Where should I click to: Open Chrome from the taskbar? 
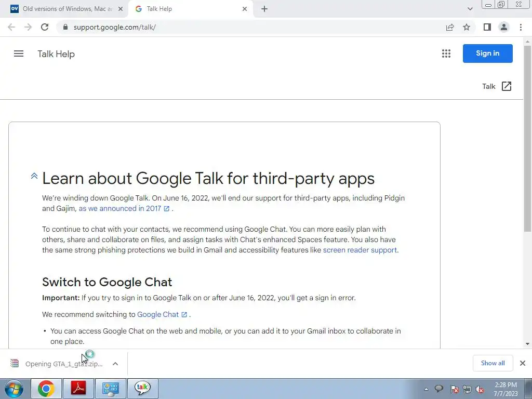[46, 389]
